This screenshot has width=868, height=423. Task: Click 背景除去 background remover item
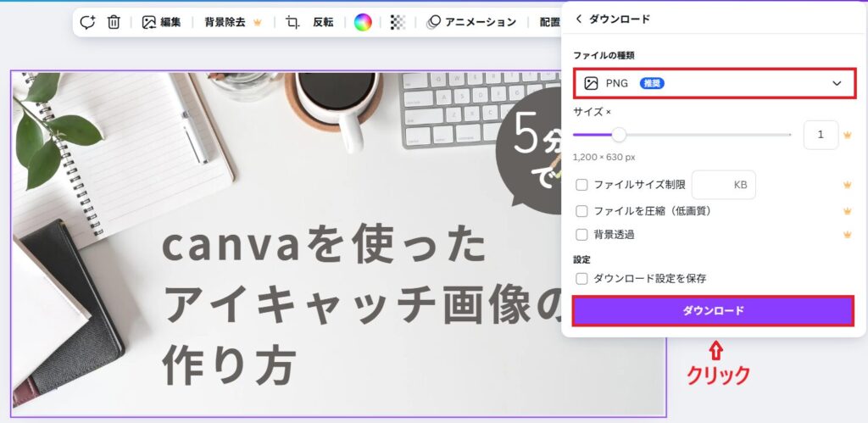(232, 22)
